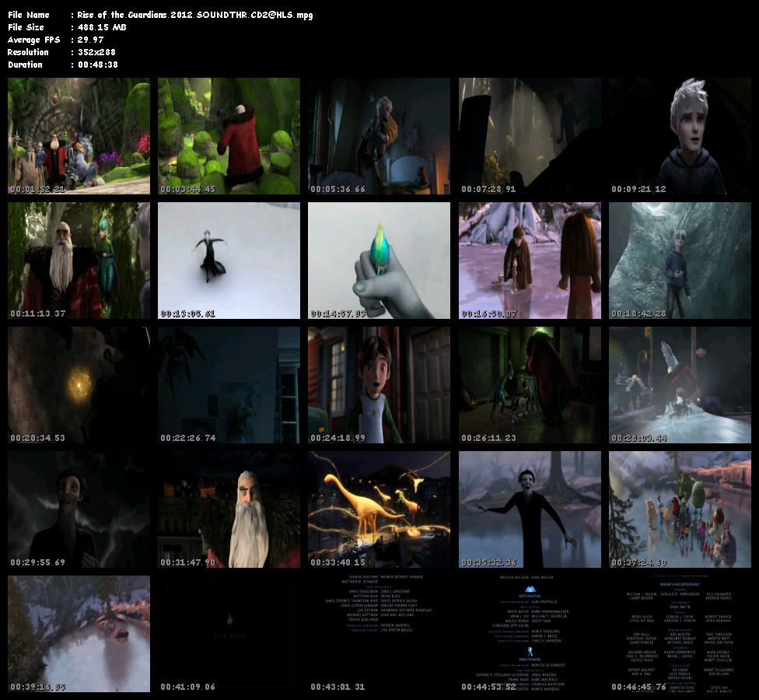Image resolution: width=759 pixels, height=700 pixels.
Task: Select credits thumbnail at 00:44:53.52
Action: click(x=530, y=634)
